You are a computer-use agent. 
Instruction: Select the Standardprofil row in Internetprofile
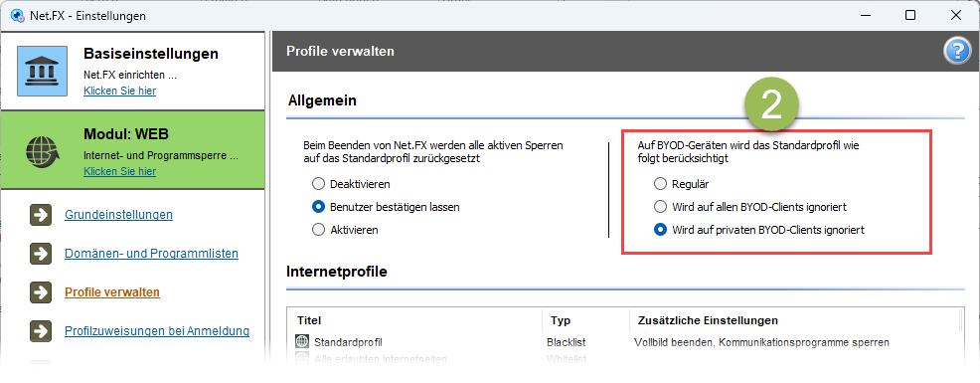click(624, 342)
